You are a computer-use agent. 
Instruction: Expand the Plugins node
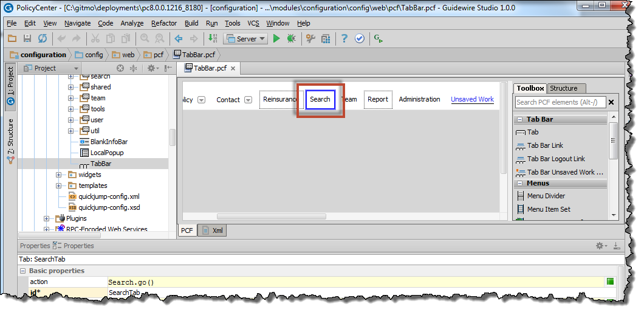click(x=47, y=219)
